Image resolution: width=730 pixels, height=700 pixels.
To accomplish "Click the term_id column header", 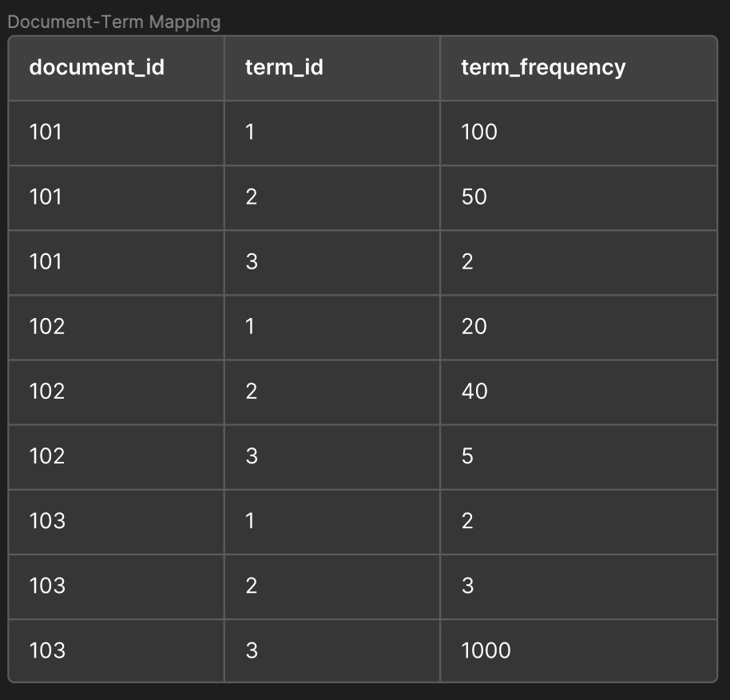I will [x=332, y=68].
